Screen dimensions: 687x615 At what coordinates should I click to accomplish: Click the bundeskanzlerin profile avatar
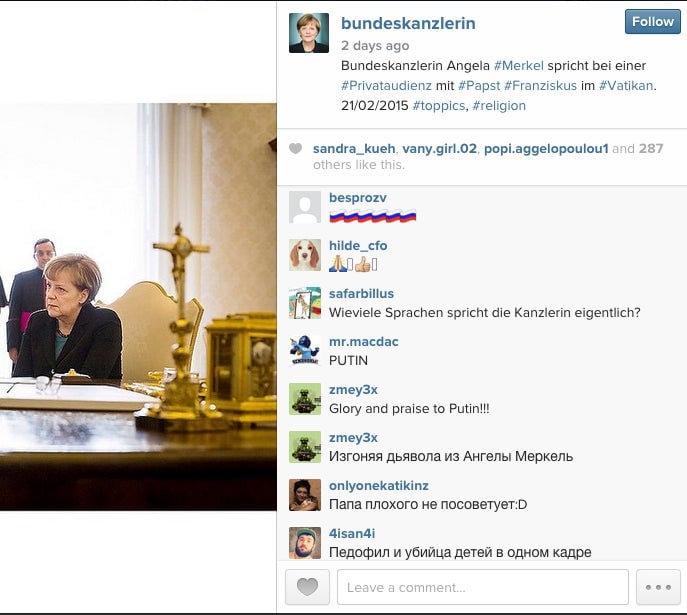[309, 33]
